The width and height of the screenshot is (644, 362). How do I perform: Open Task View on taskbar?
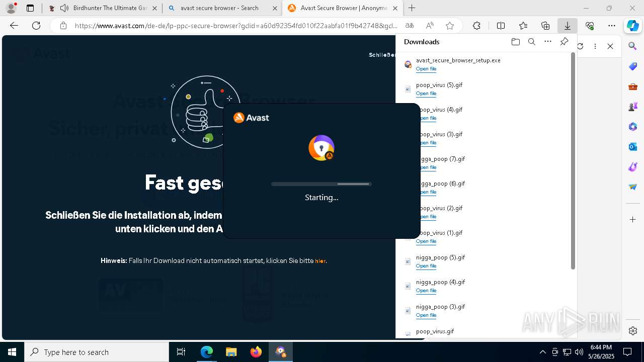tap(181, 352)
